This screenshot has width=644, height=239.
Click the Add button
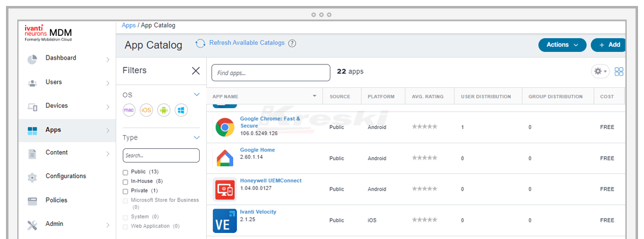click(609, 45)
